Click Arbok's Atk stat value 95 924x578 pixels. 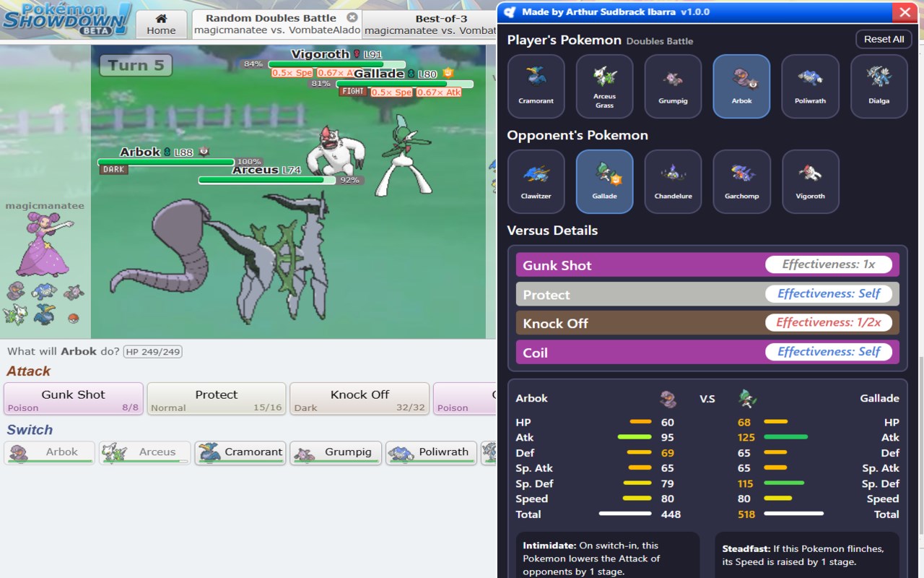668,437
